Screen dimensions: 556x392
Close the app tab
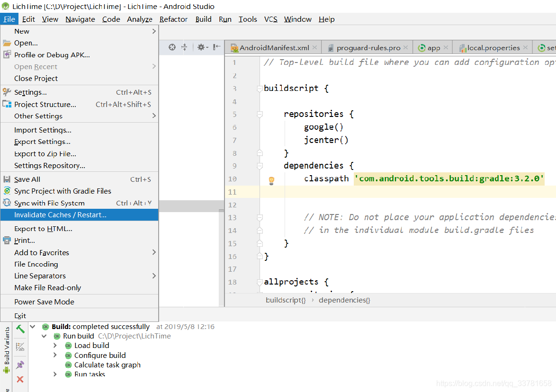pos(446,47)
